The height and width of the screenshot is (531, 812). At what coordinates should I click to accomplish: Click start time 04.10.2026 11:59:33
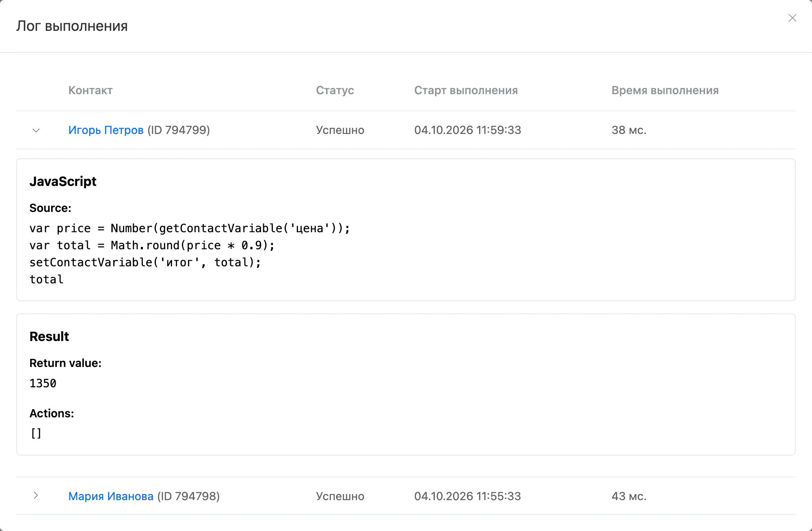pos(467,130)
